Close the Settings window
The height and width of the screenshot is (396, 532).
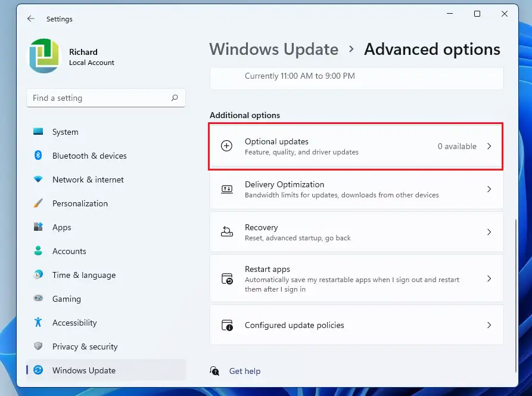505,14
